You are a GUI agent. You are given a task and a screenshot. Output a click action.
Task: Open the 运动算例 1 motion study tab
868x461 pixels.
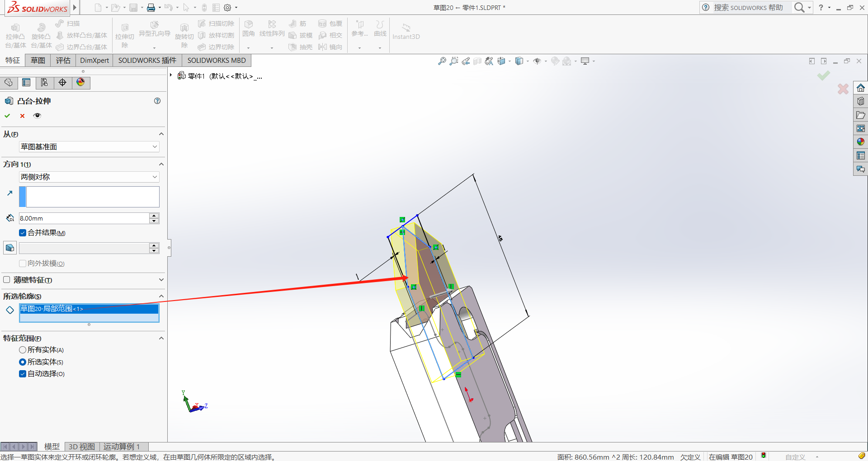click(x=121, y=447)
